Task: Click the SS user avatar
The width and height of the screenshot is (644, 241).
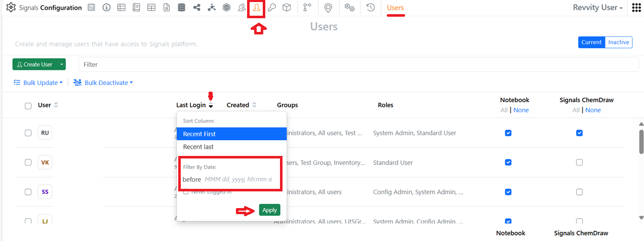Action: (x=45, y=192)
